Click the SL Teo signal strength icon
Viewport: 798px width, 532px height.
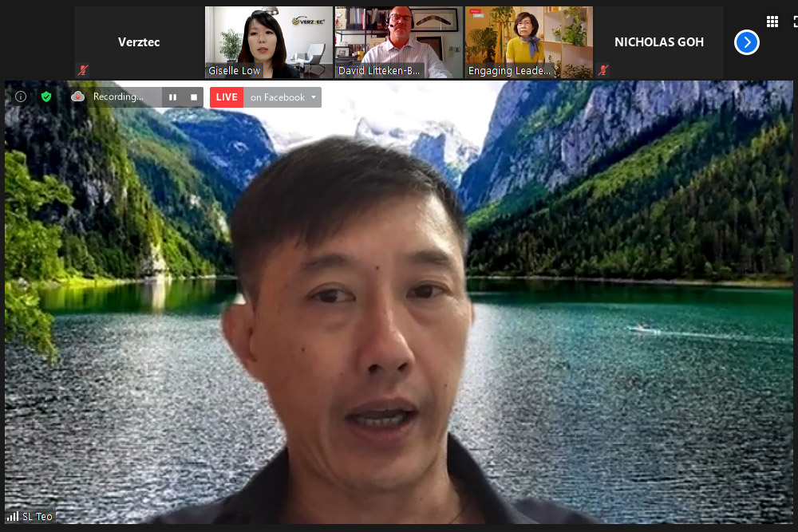pyautogui.click(x=13, y=516)
